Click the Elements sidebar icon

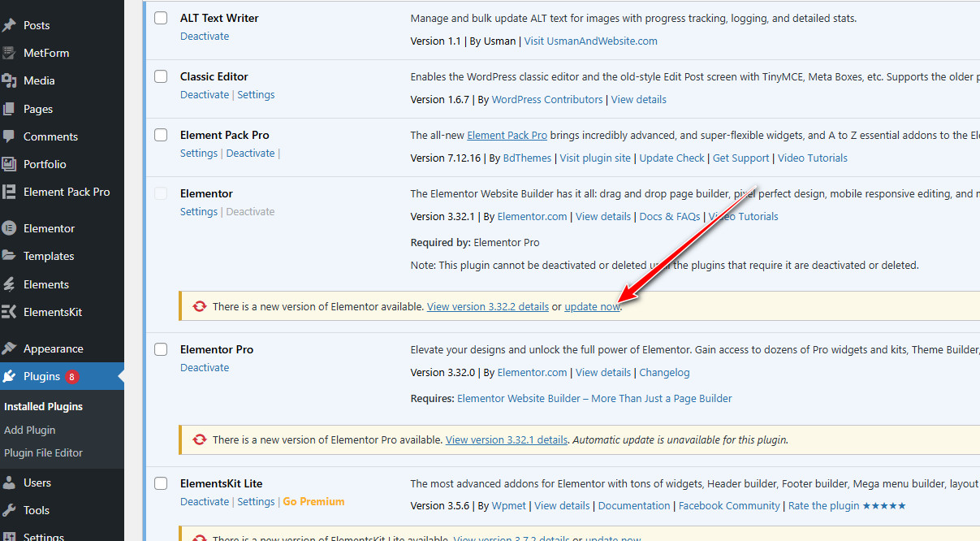coord(9,284)
